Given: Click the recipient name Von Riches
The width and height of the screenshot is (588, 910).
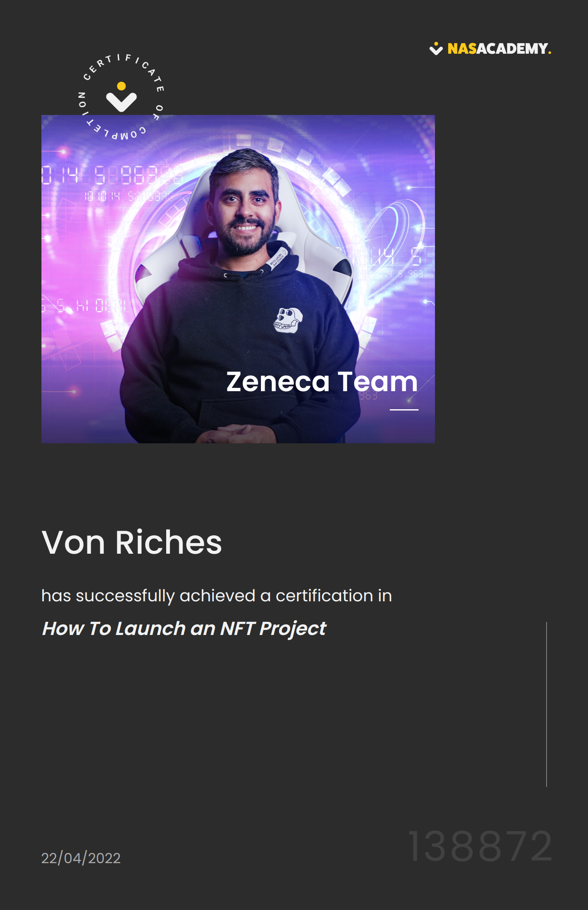Looking at the screenshot, I should [x=132, y=542].
